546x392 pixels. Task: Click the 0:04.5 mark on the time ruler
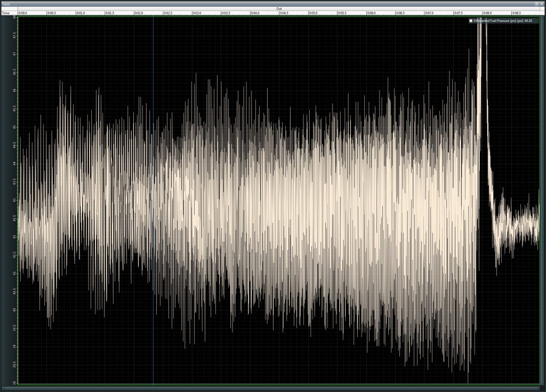tap(284, 13)
